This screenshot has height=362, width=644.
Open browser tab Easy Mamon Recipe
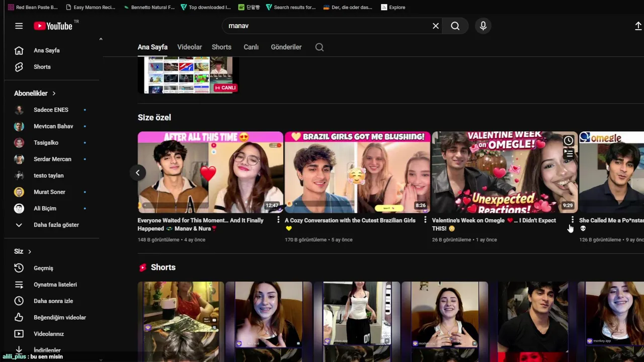tap(91, 7)
